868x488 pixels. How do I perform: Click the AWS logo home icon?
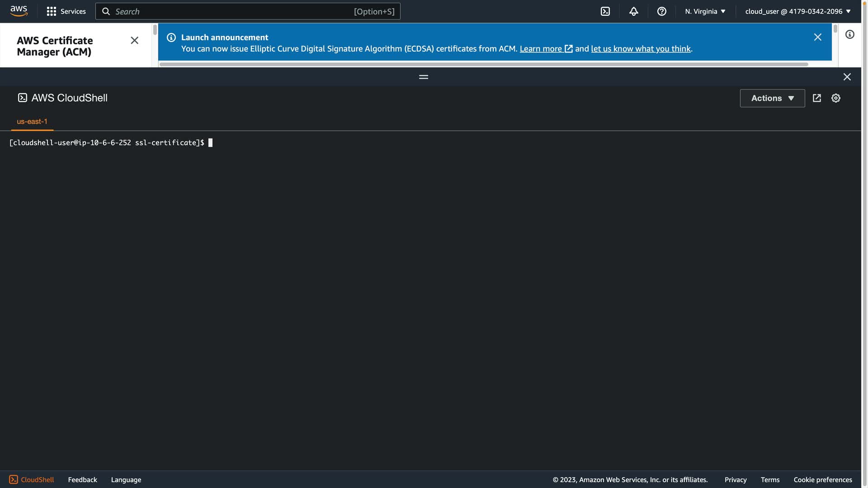click(19, 11)
